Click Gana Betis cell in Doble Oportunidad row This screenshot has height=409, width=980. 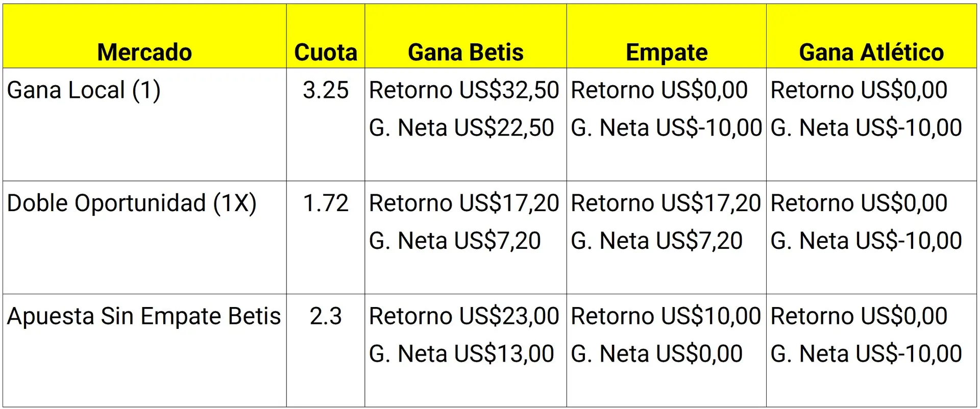[x=464, y=222]
